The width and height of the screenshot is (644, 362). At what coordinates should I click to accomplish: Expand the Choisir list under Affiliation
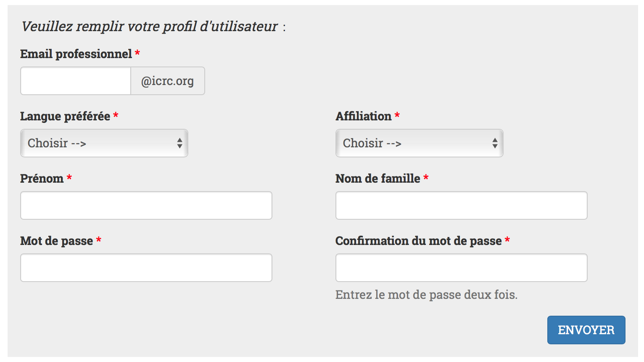point(419,143)
